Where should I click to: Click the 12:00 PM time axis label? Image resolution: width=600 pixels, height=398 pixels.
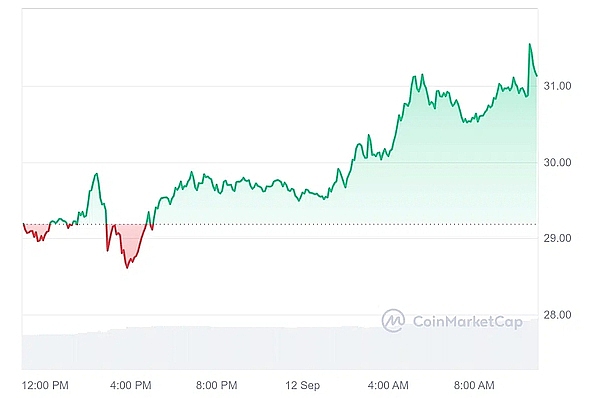[45, 385]
